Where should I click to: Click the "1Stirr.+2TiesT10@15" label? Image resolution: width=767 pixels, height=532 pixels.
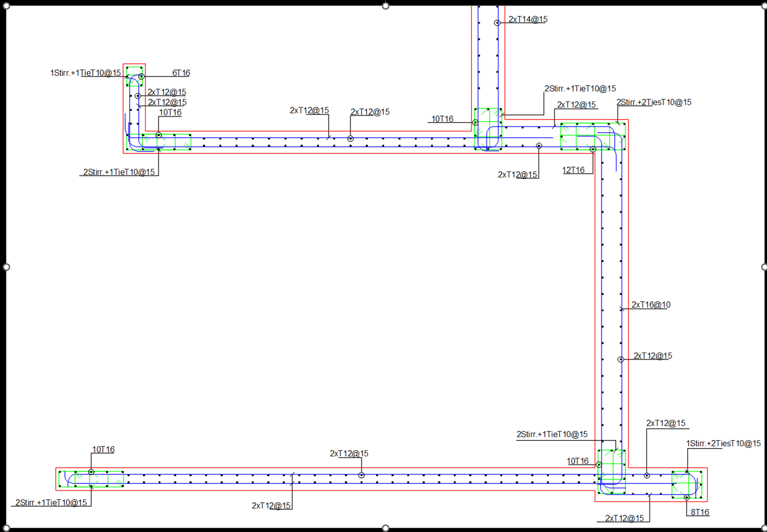(x=724, y=443)
